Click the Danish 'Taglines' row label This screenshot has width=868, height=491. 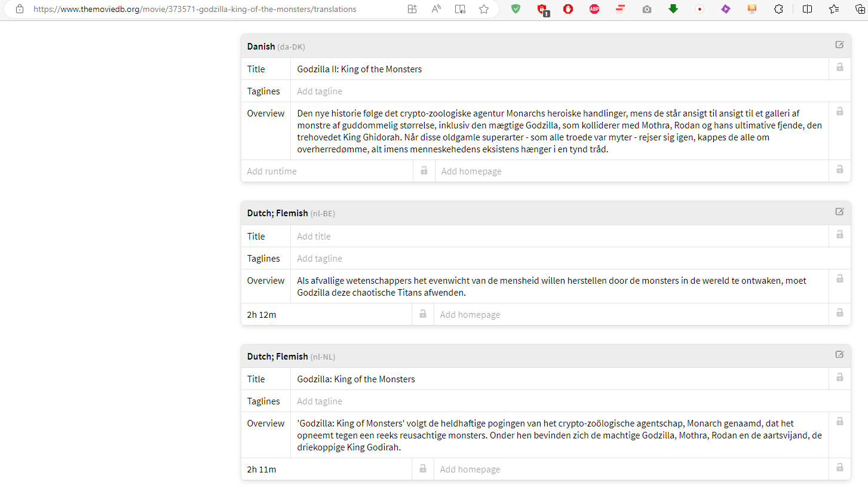[263, 91]
